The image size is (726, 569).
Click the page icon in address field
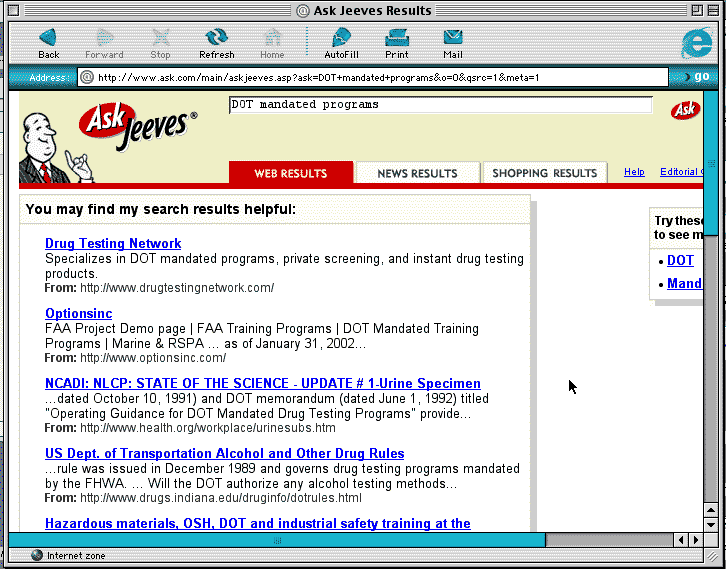point(87,77)
